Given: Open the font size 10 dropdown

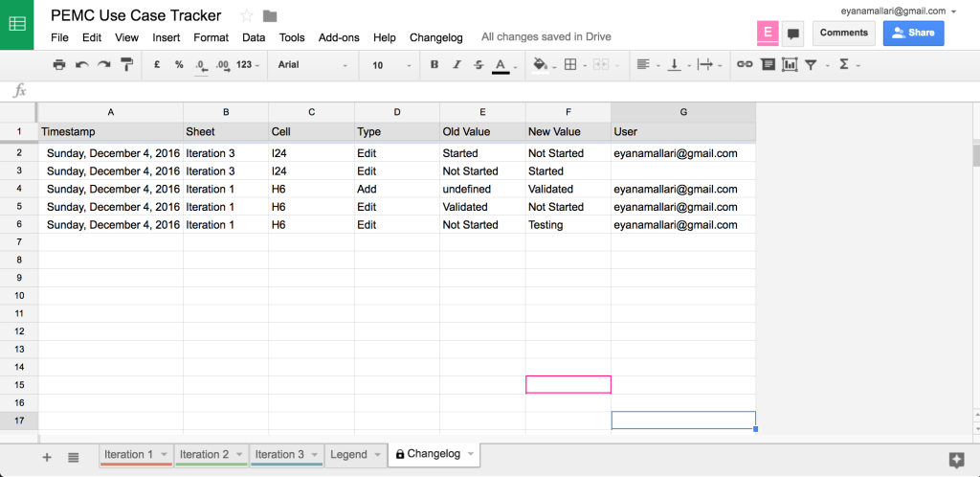Looking at the screenshot, I should pyautogui.click(x=390, y=65).
